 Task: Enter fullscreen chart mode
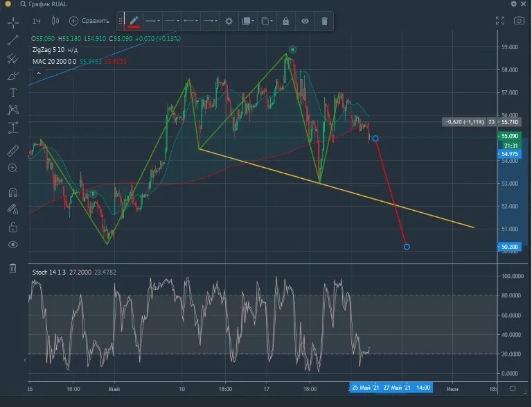(499, 21)
